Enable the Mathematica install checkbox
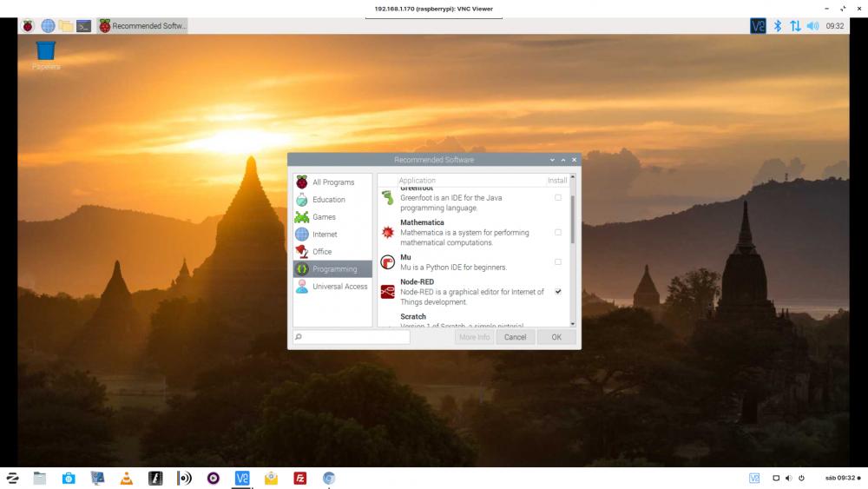868x489 pixels. point(558,233)
